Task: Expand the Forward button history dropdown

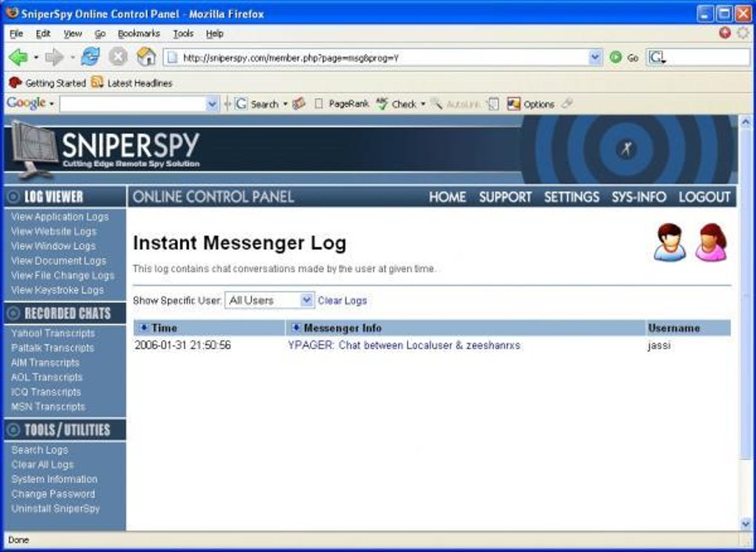Action: 72,57
